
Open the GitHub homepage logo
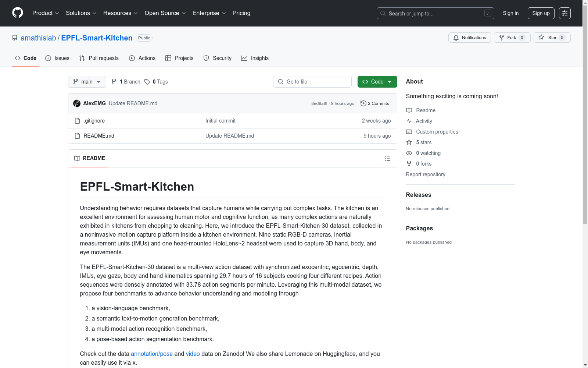click(x=18, y=13)
